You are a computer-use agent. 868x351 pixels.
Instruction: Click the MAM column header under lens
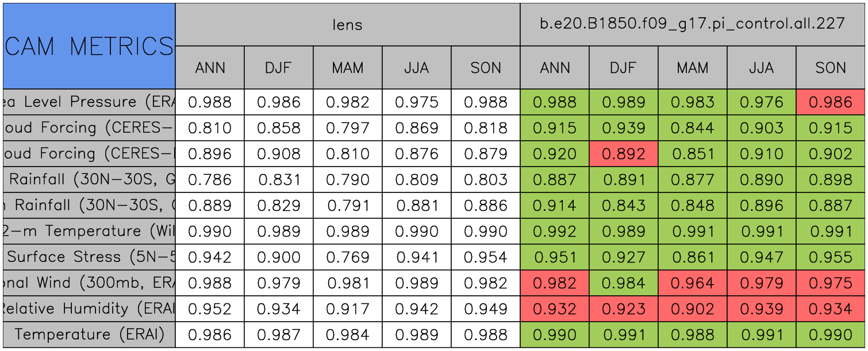(347, 68)
